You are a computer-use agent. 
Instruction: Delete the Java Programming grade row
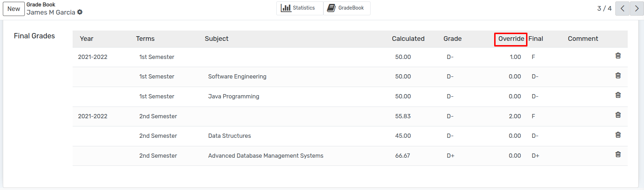pyautogui.click(x=618, y=95)
